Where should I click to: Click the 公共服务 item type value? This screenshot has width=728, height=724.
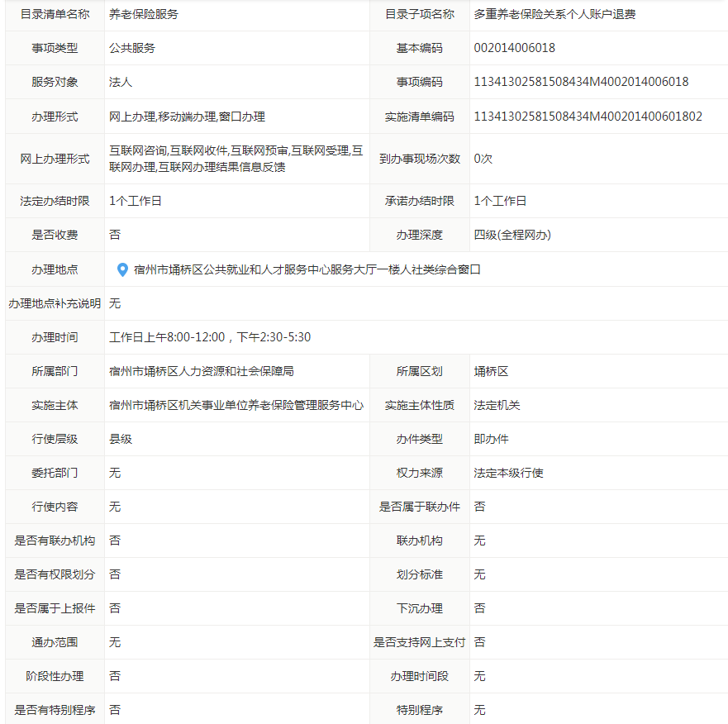[x=132, y=48]
